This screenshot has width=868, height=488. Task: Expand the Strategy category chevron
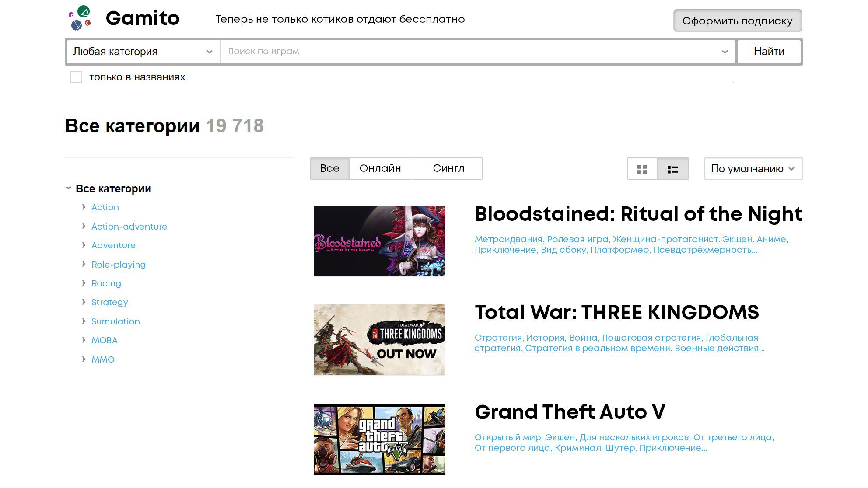pos(84,302)
